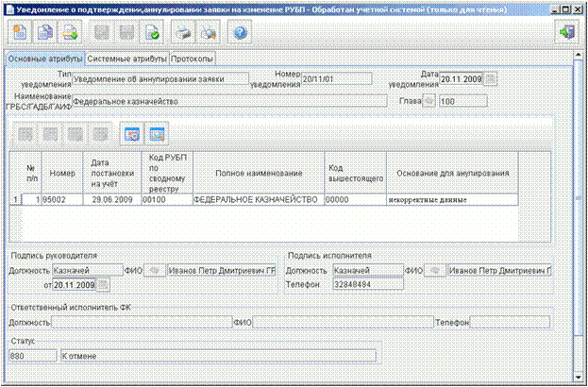The width and height of the screenshot is (588, 387).
Task: Open calendar picker beside от 20.11.2009
Action: tap(103, 285)
